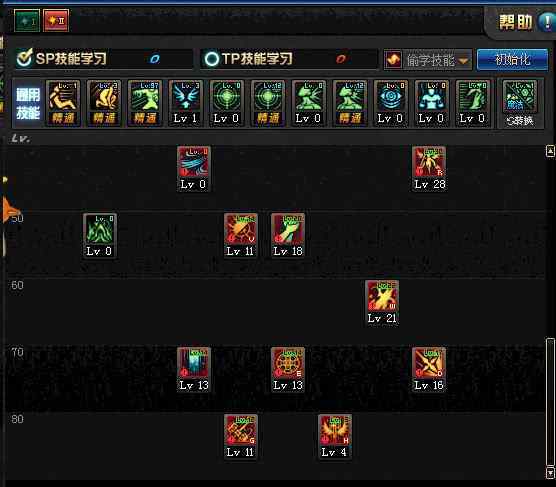The width and height of the screenshot is (556, 487).
Task: Open the 偷学技能 dropdown
Action: coord(428,60)
